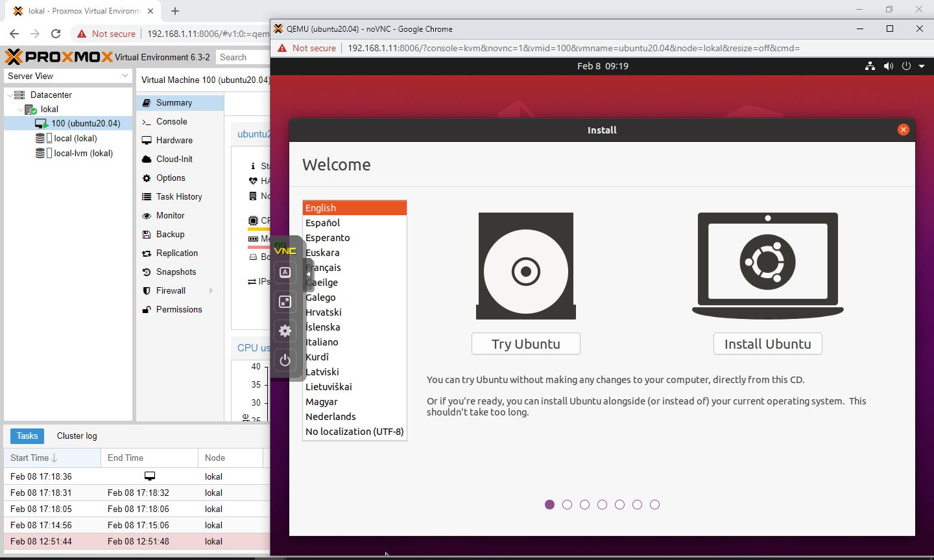Sort by End Time column header
Viewport: 934px width, 560px height.
[150, 458]
